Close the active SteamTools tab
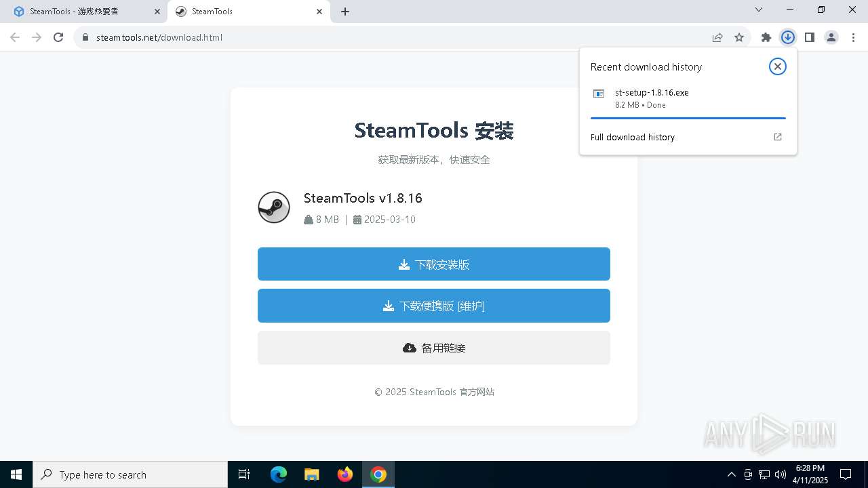Viewport: 868px width, 488px height. (x=319, y=12)
